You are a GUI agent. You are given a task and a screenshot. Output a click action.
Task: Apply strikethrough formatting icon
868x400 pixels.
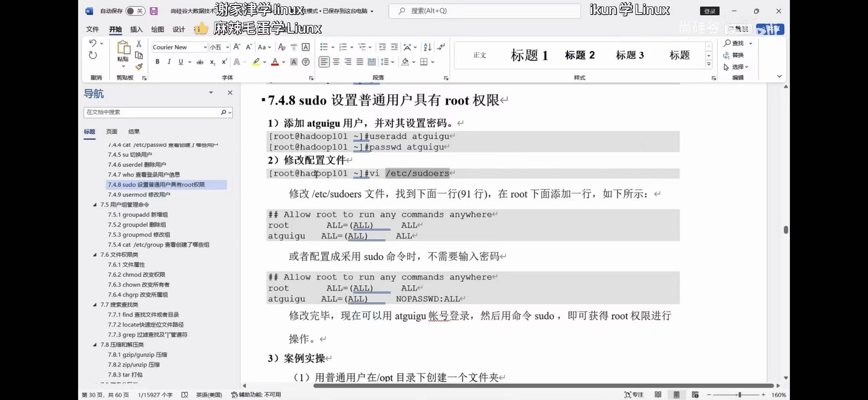pos(200,62)
